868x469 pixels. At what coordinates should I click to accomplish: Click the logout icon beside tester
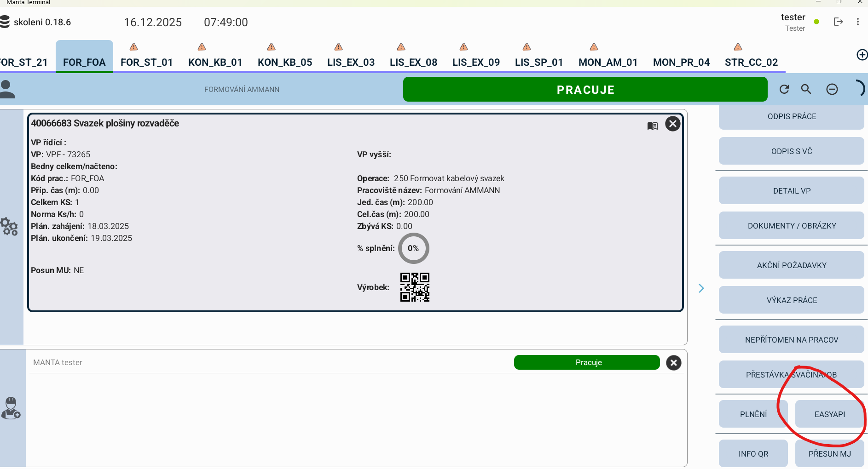coord(838,22)
